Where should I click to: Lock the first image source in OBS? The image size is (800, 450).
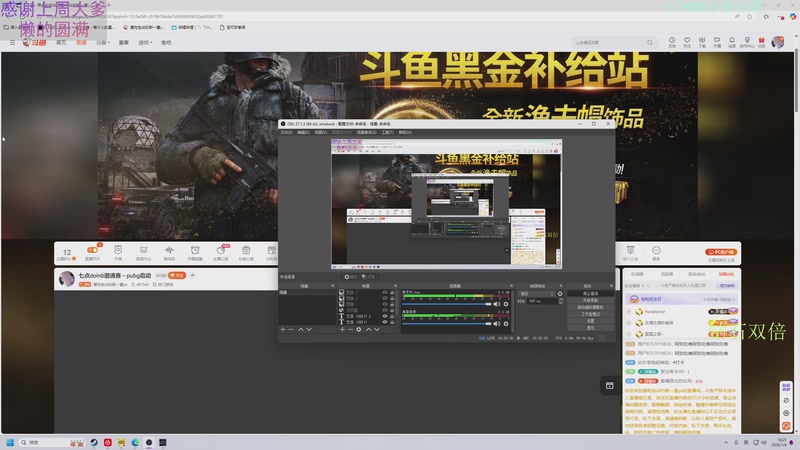(x=392, y=292)
